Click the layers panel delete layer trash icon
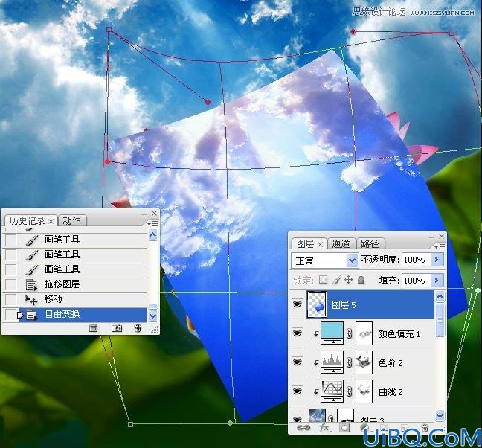The width and height of the screenshot is (482, 448). click(x=425, y=428)
